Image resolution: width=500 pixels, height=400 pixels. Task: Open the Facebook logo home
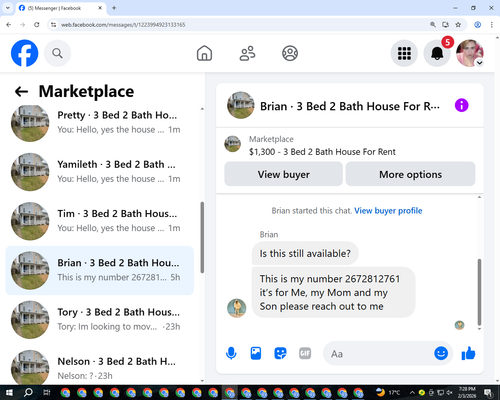(24, 53)
